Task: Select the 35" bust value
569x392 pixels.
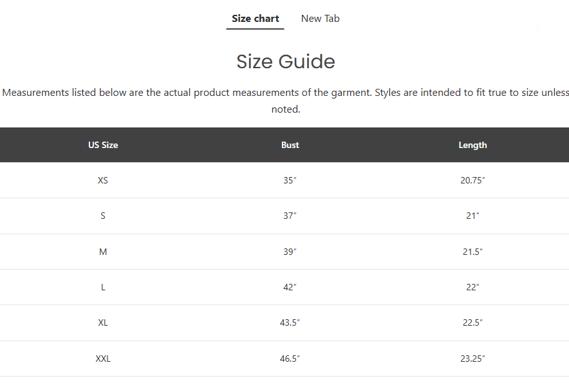Action: click(290, 180)
